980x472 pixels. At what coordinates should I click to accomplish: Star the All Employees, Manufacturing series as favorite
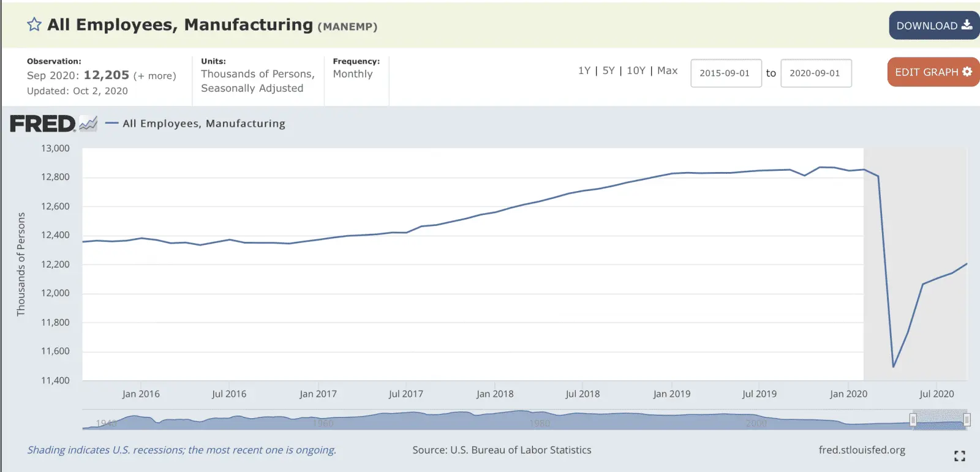[34, 24]
